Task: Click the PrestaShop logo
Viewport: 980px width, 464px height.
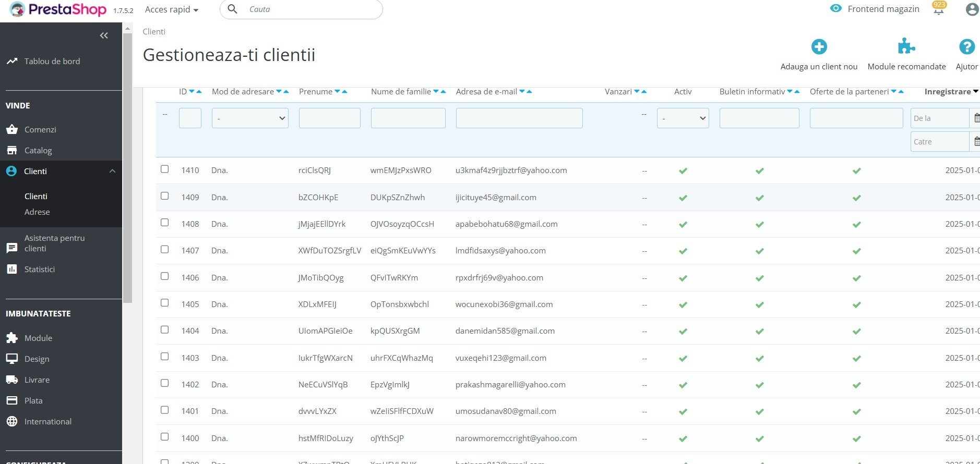Action: point(58,9)
